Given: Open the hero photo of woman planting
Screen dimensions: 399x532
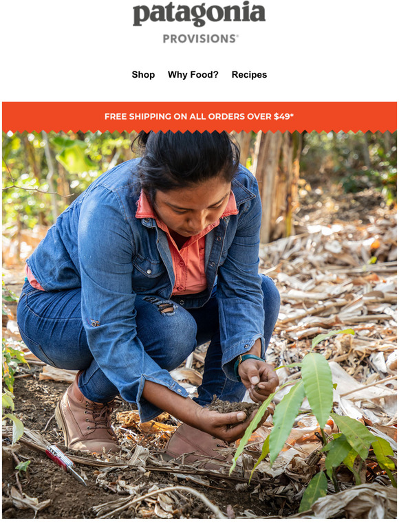Looking at the screenshot, I should (199, 325).
